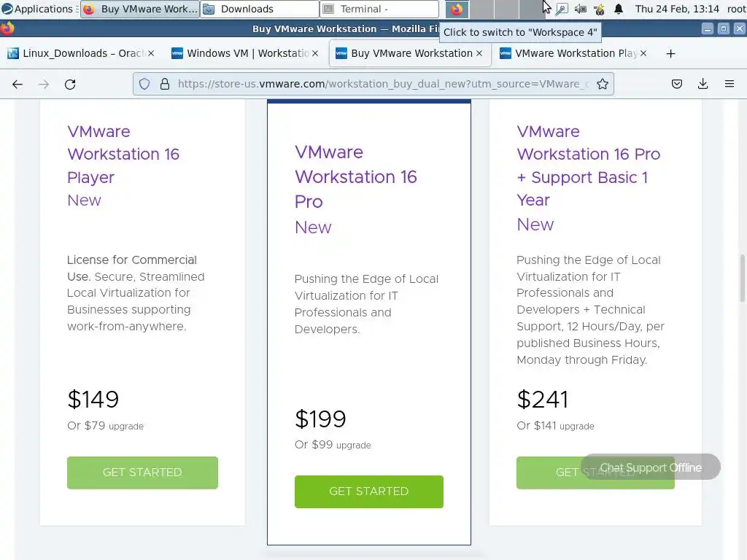The width and height of the screenshot is (747, 560).
Task: Click the Chat Support Offline button
Action: pos(651,467)
